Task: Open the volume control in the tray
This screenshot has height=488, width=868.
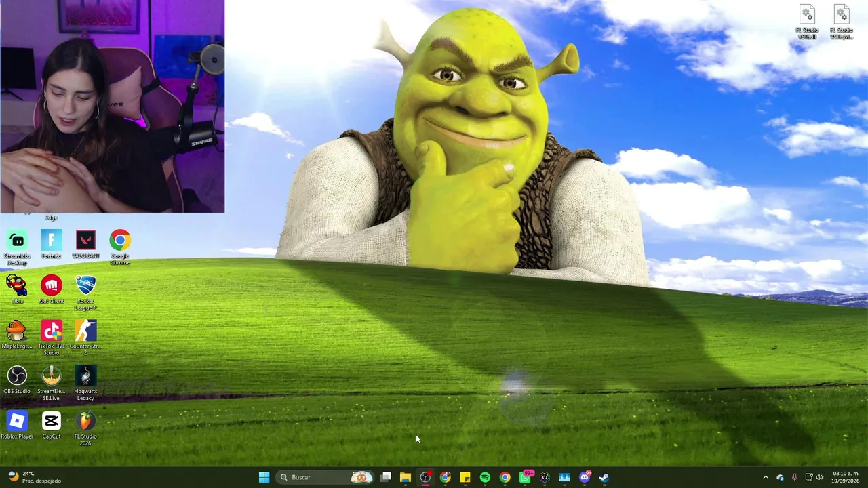Action: tap(820, 477)
